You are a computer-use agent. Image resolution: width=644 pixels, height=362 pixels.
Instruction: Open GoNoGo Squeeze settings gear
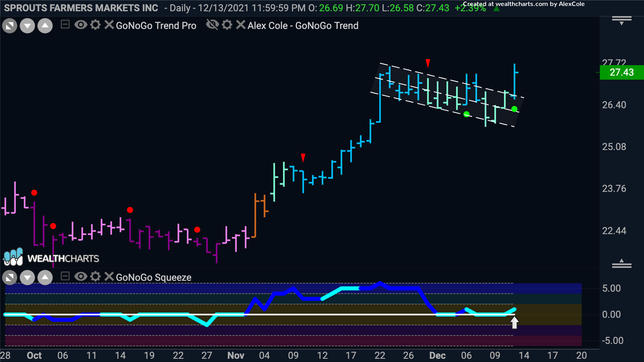click(x=95, y=276)
